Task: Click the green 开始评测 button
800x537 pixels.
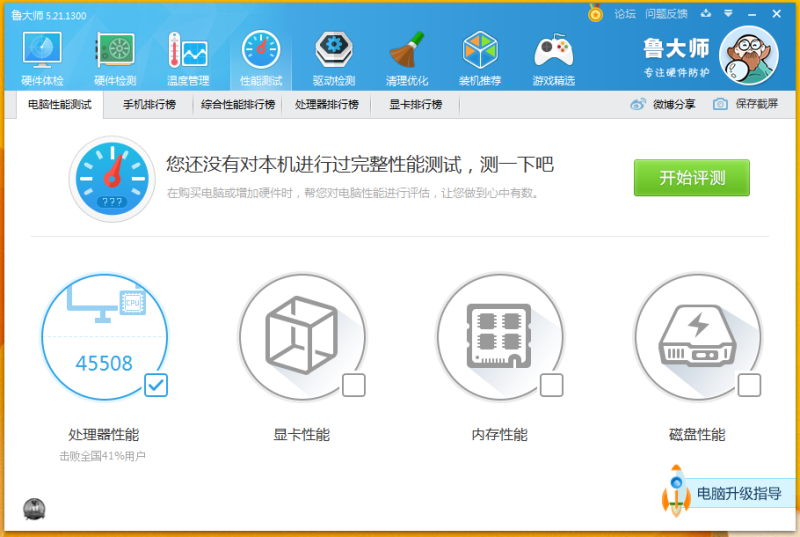Action: click(691, 178)
